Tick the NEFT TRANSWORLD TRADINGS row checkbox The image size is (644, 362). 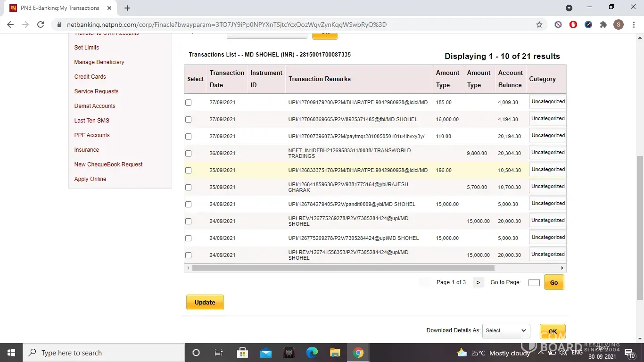click(189, 153)
